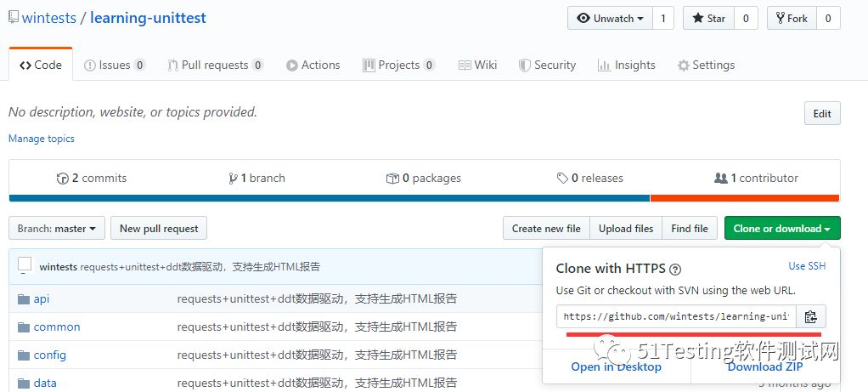The height and width of the screenshot is (392, 868).
Task: Click the commit message in the api row
Action: coord(317,298)
